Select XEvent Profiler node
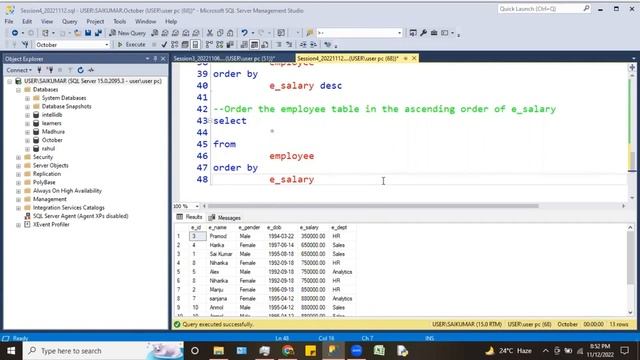This screenshot has height=360, width=640. [x=51, y=224]
